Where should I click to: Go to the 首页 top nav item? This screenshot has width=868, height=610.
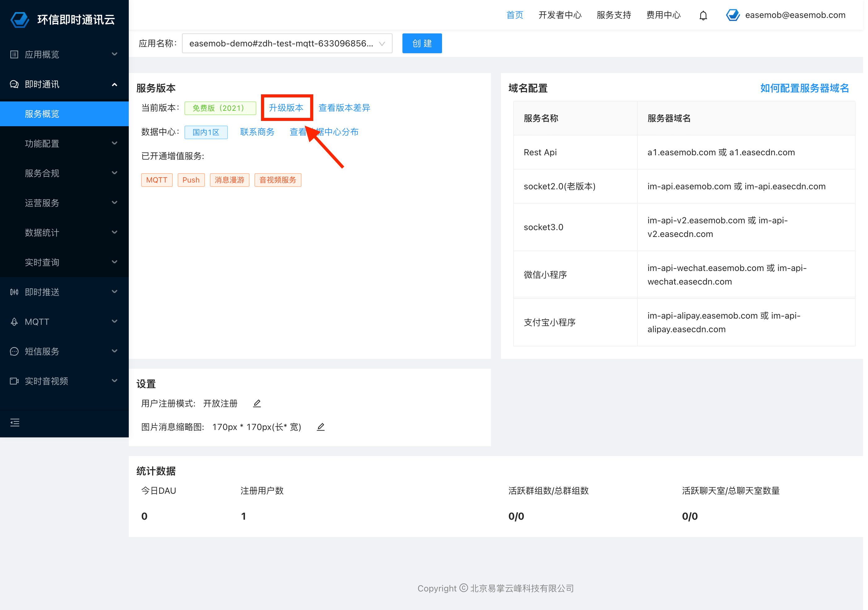pos(514,15)
